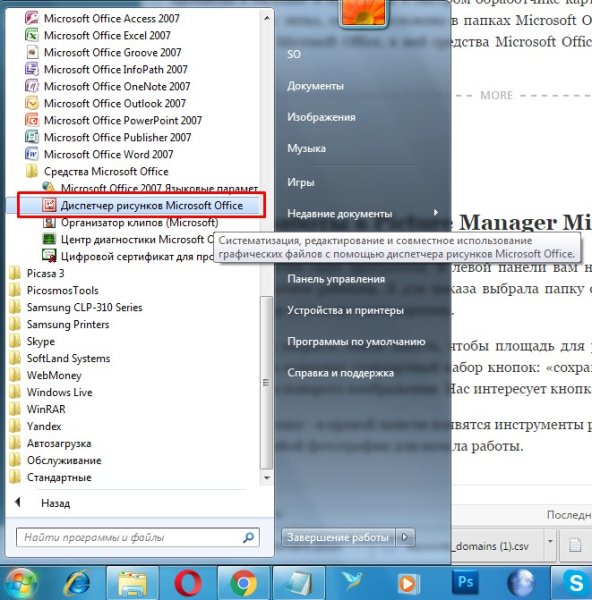Open Google Chrome from taskbar
Viewport: 592px width, 600px height.
click(243, 583)
